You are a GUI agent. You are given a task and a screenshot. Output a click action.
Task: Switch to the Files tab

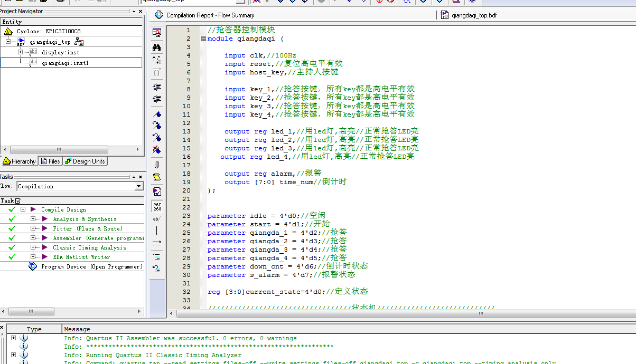(x=50, y=161)
